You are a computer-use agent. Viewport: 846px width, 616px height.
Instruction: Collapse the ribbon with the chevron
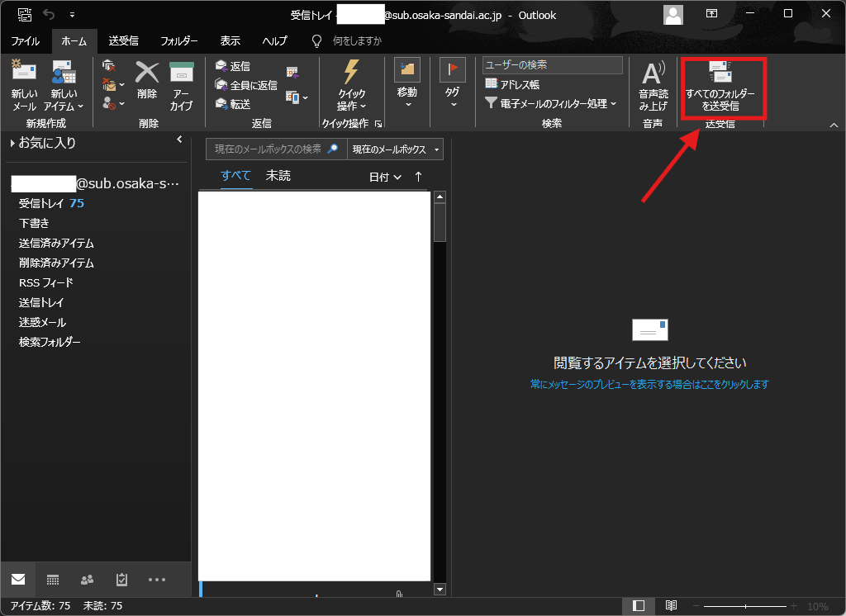coord(834,126)
